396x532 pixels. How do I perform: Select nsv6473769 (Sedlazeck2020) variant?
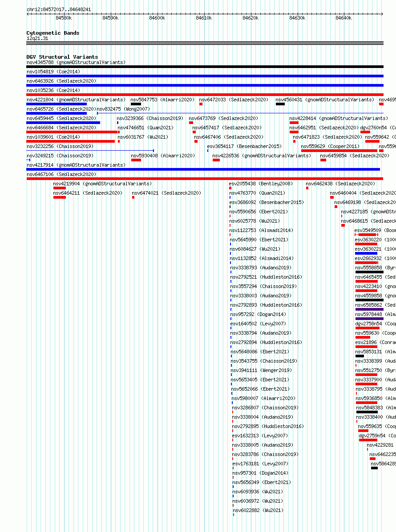pos(223,118)
